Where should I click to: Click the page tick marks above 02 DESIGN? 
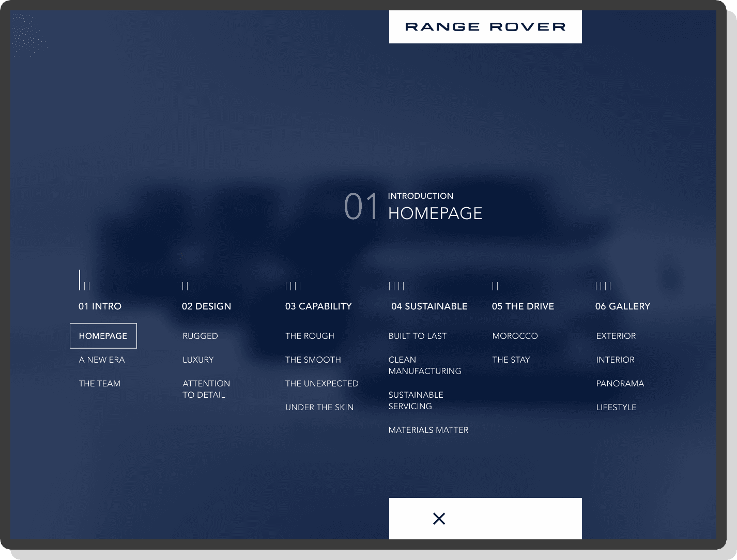pyautogui.click(x=188, y=286)
